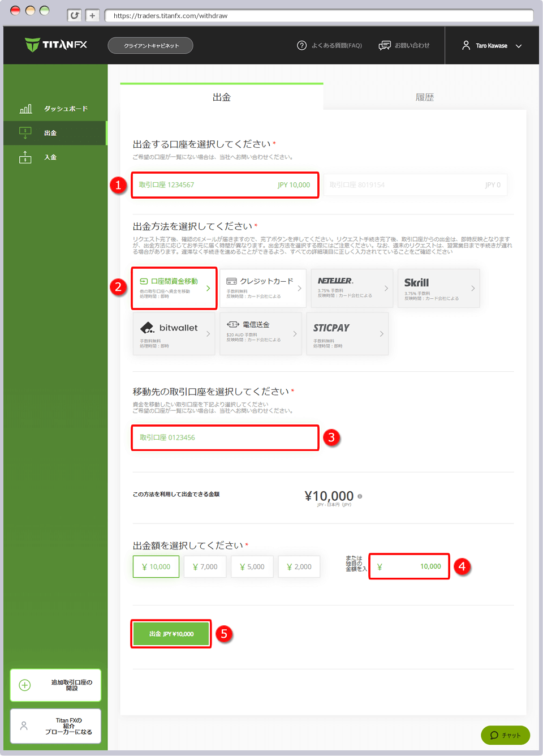Image resolution: width=543 pixels, height=756 pixels.
Task: Open the チャット chat widget
Action: (x=505, y=735)
